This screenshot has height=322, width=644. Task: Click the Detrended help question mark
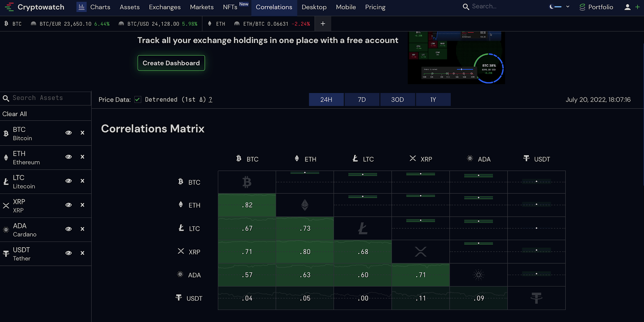[x=211, y=100]
